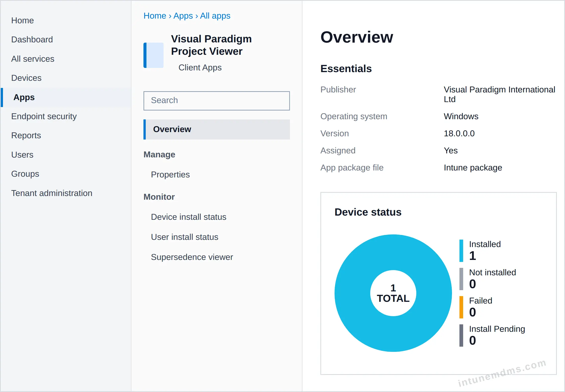Select the Overview menu item
565x392 pixels.
point(217,130)
